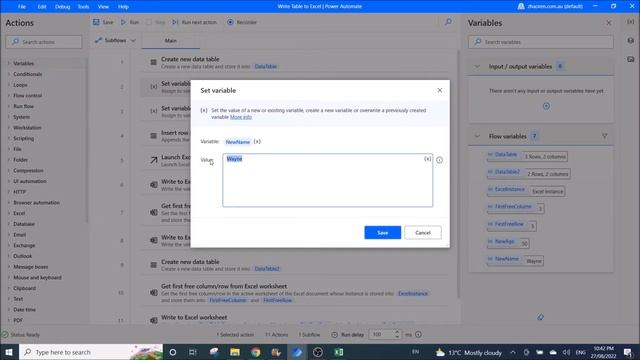Screen dimensions: 640x360
Task: Pick variable with {x} icon beside NewName
Action: point(257,142)
